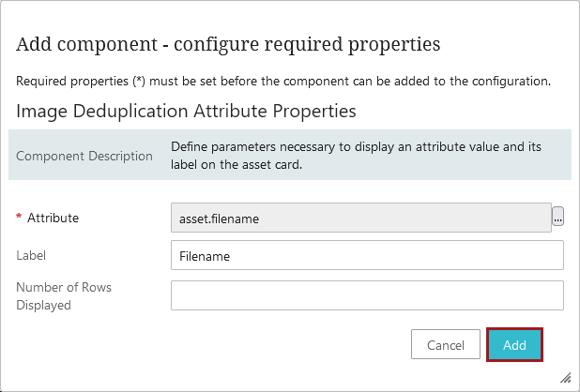This screenshot has height=392, width=580.
Task: Click the Label caption text
Action: pyautogui.click(x=32, y=254)
